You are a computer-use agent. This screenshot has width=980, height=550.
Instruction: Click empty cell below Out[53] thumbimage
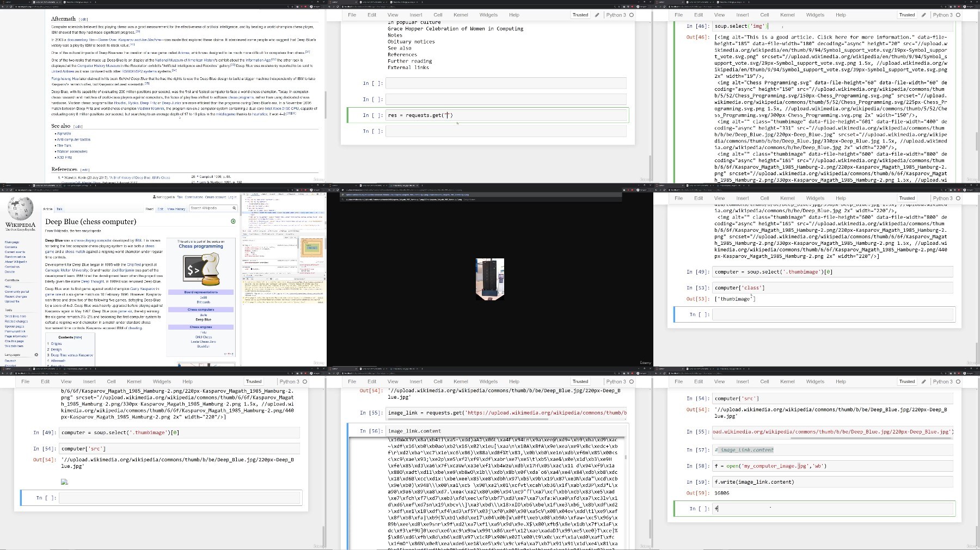[832, 314]
